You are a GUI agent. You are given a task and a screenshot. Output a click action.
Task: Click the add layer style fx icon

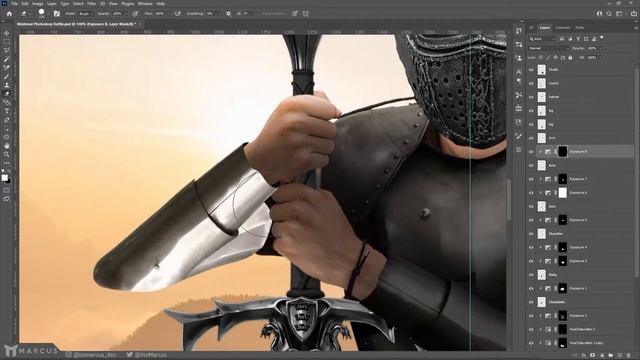point(584,356)
